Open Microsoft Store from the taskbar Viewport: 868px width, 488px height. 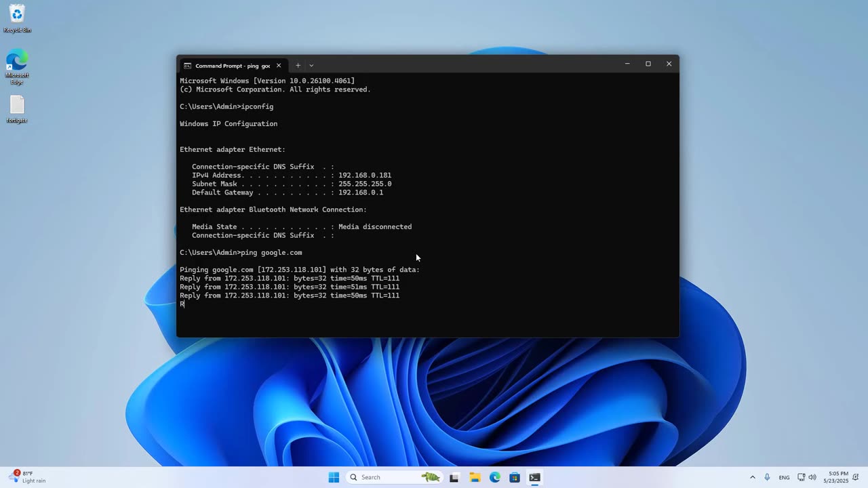[x=515, y=477]
